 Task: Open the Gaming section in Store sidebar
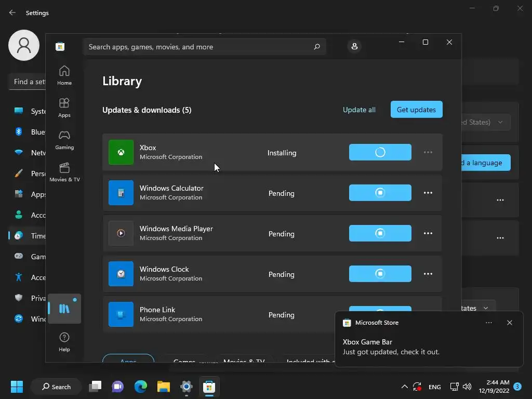tap(64, 140)
